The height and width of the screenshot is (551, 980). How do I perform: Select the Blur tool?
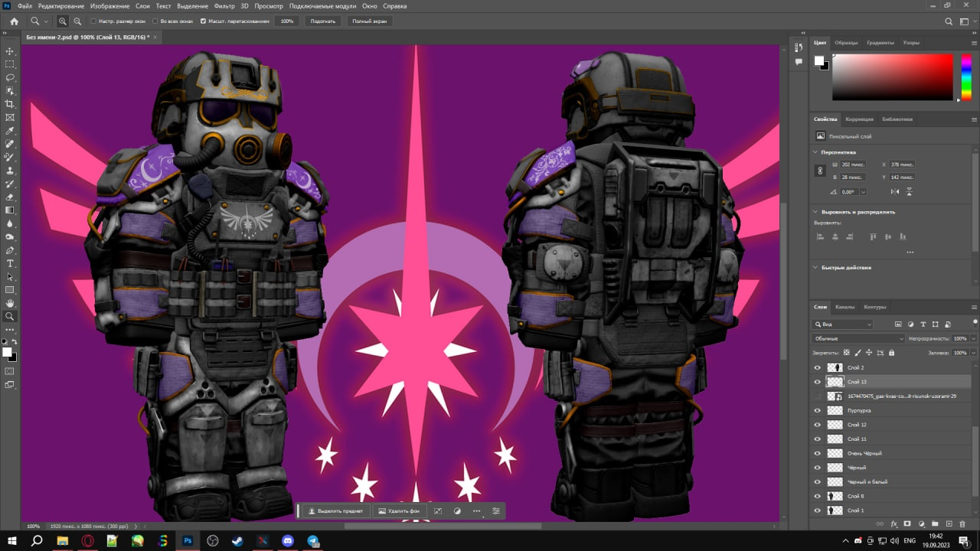10,223
